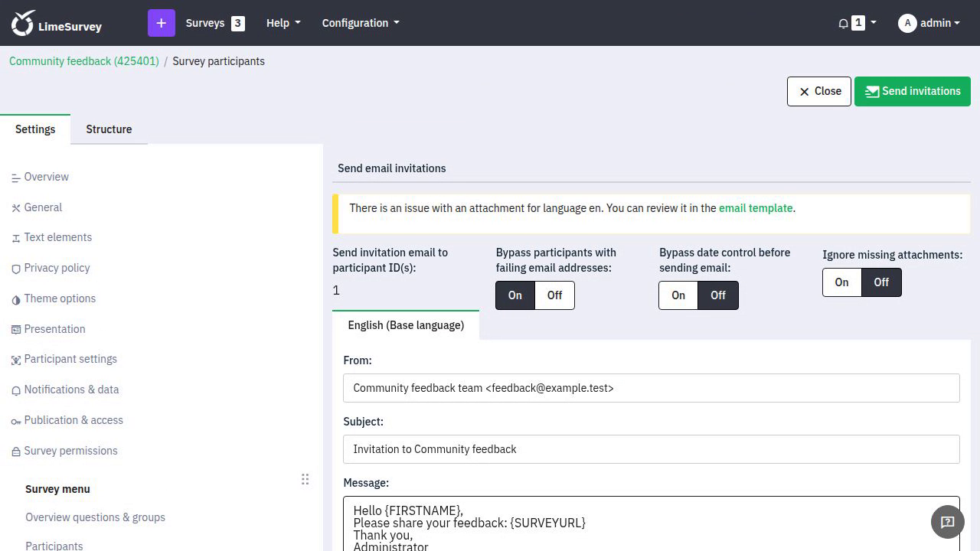The image size is (980, 551).
Task: Follow the email template link
Action: tap(756, 208)
